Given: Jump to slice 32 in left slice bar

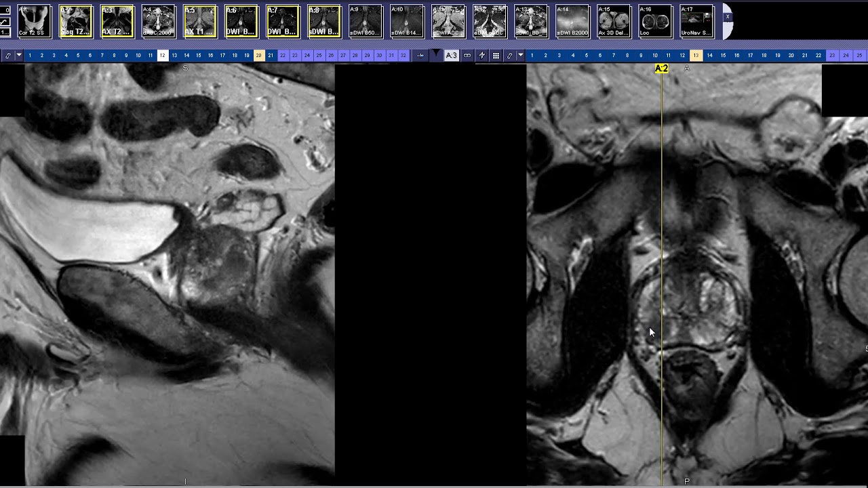Looking at the screenshot, I should 403,56.
